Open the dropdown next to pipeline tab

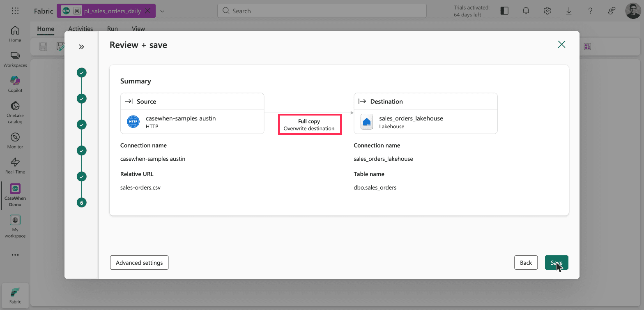click(162, 11)
